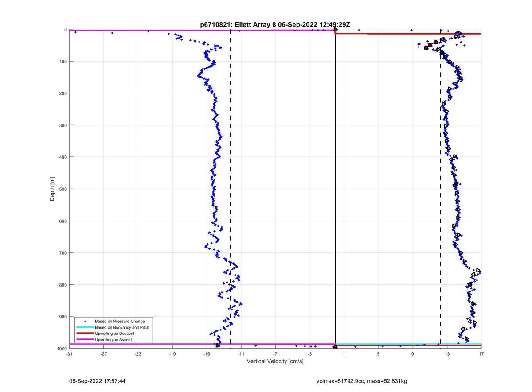Click x-axis tick label '-27'
This screenshot has width=532, height=392.
103,354
